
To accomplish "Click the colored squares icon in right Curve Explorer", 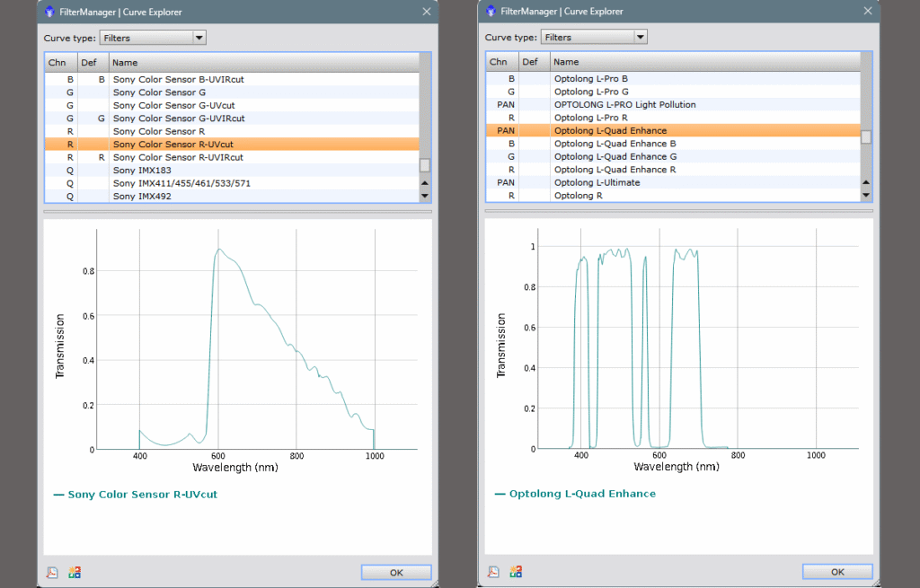I will [516, 572].
